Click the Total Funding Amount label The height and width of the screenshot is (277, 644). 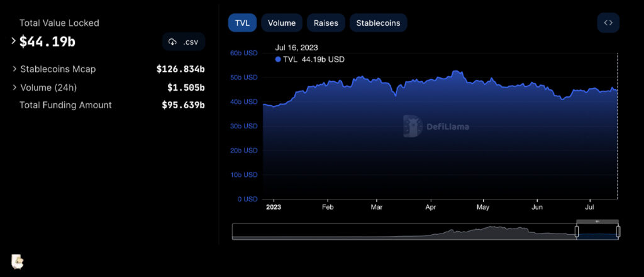point(65,105)
